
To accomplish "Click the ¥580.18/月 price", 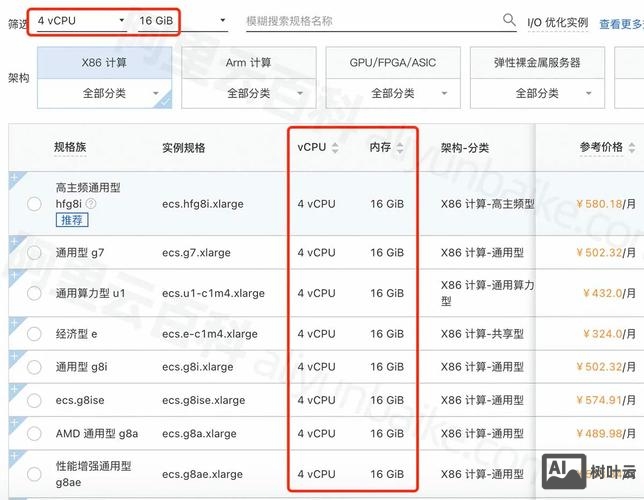I will pos(606,204).
